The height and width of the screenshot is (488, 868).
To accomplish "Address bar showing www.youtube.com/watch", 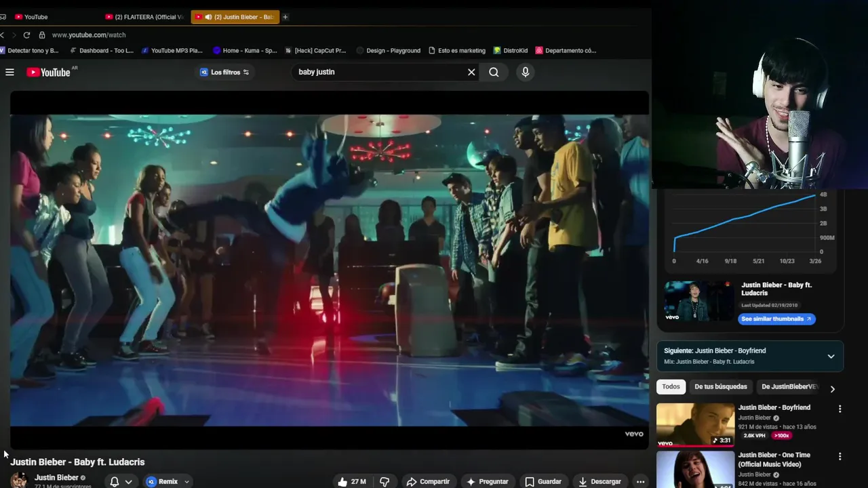I will point(89,35).
